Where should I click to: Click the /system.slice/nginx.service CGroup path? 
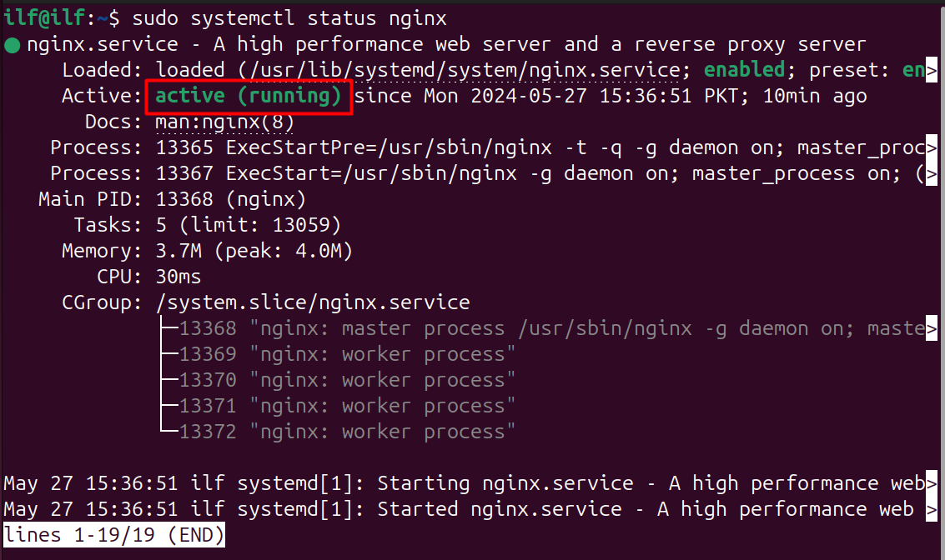point(312,302)
